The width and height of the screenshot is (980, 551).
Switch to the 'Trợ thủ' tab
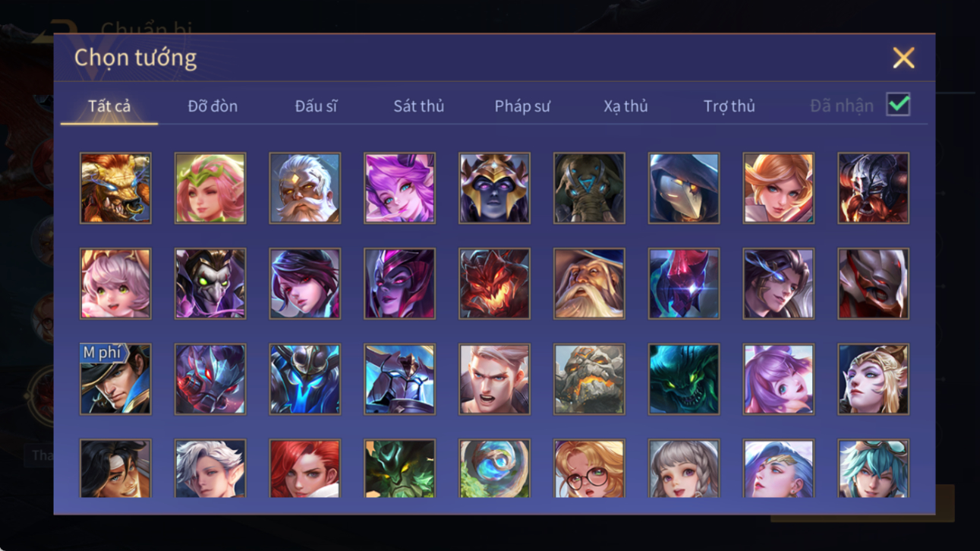[729, 106]
